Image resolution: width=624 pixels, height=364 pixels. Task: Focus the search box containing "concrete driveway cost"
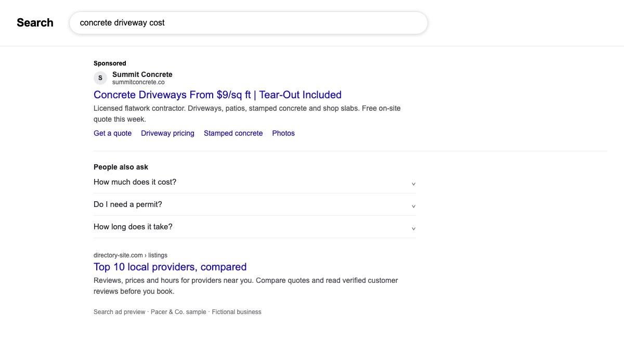pos(249,23)
